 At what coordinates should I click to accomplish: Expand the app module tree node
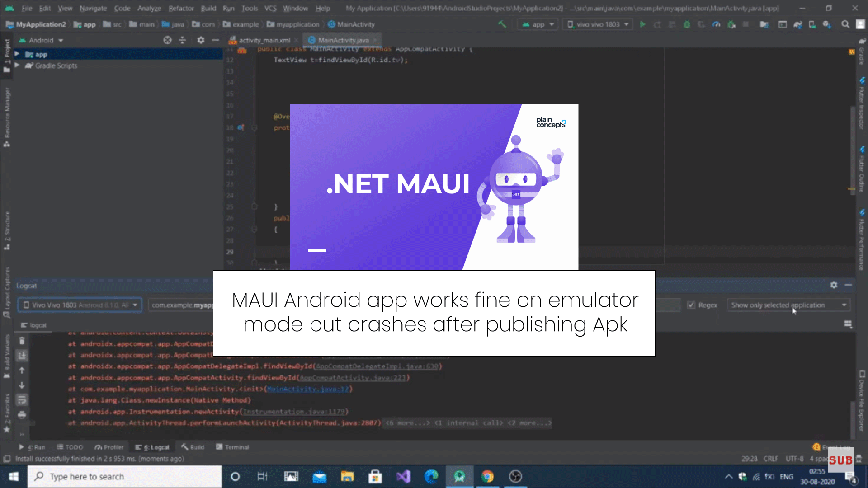(17, 54)
